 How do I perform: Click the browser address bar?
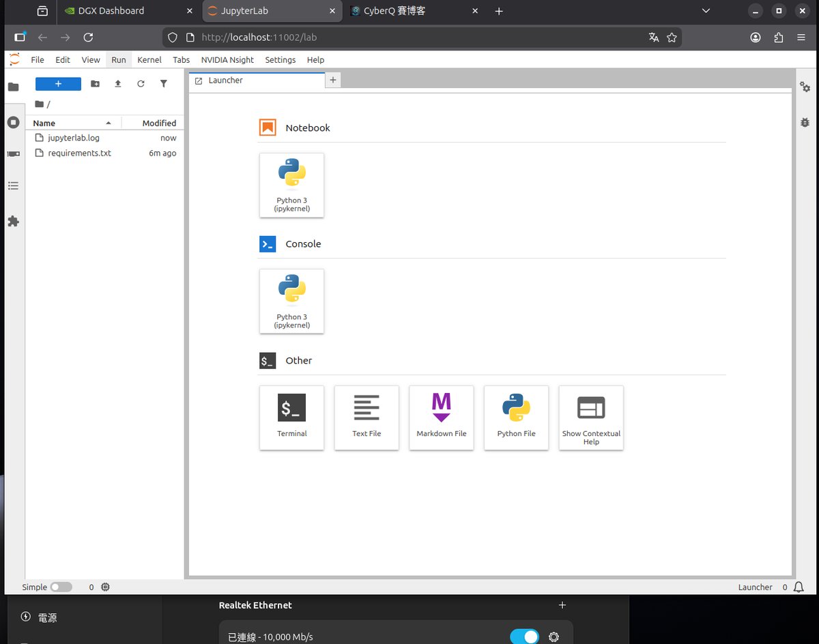409,38
